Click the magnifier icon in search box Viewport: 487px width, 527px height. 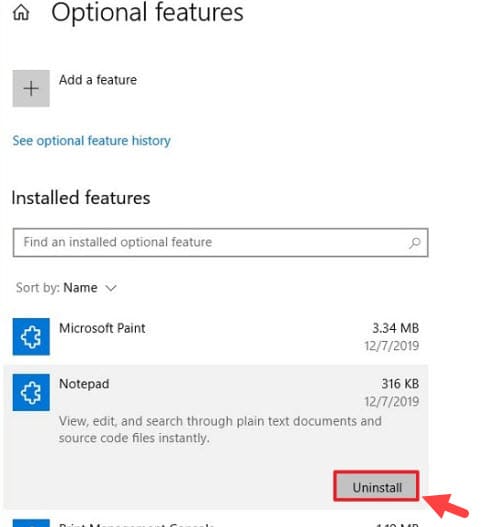[x=415, y=243]
